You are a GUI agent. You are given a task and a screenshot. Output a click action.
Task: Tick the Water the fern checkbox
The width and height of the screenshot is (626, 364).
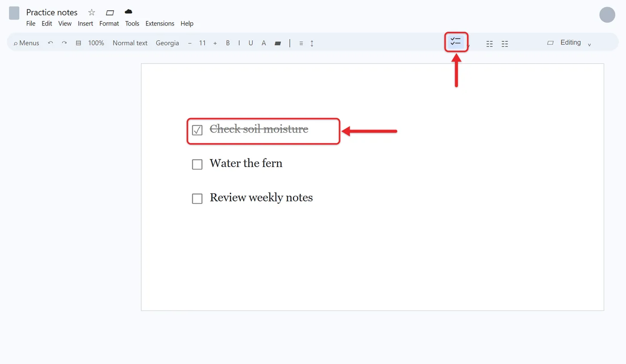click(x=197, y=164)
